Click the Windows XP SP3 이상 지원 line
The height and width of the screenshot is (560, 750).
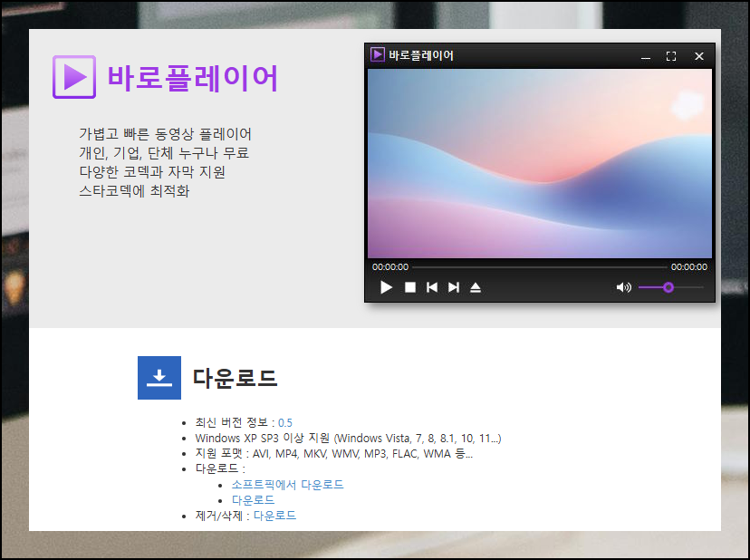coord(348,438)
